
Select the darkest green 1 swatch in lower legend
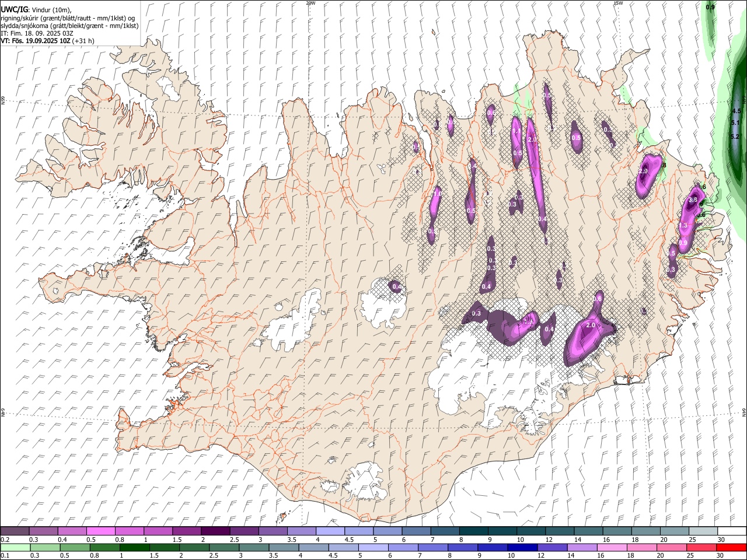point(135,547)
